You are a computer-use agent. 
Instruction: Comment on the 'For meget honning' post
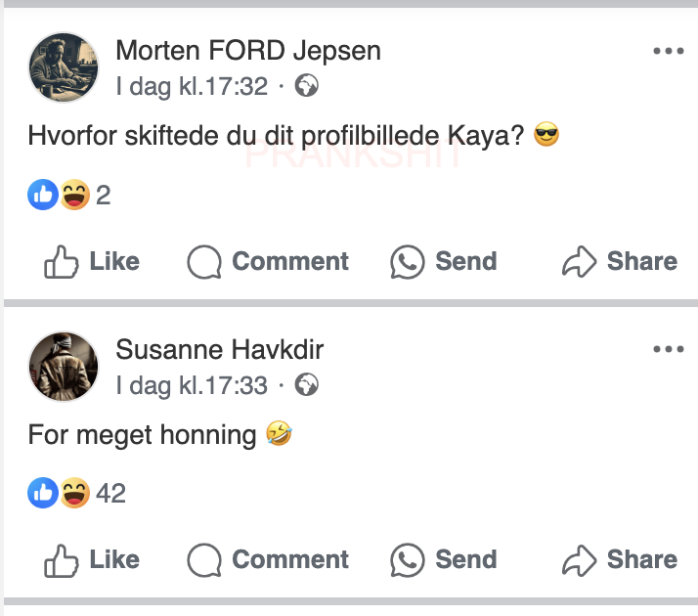[268, 559]
